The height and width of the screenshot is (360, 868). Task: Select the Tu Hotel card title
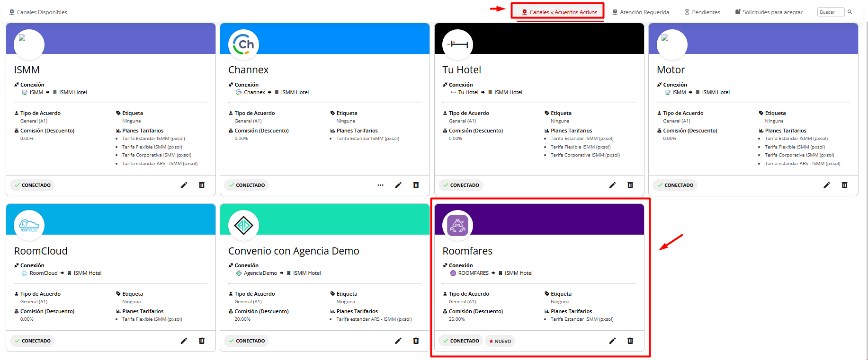[462, 70]
